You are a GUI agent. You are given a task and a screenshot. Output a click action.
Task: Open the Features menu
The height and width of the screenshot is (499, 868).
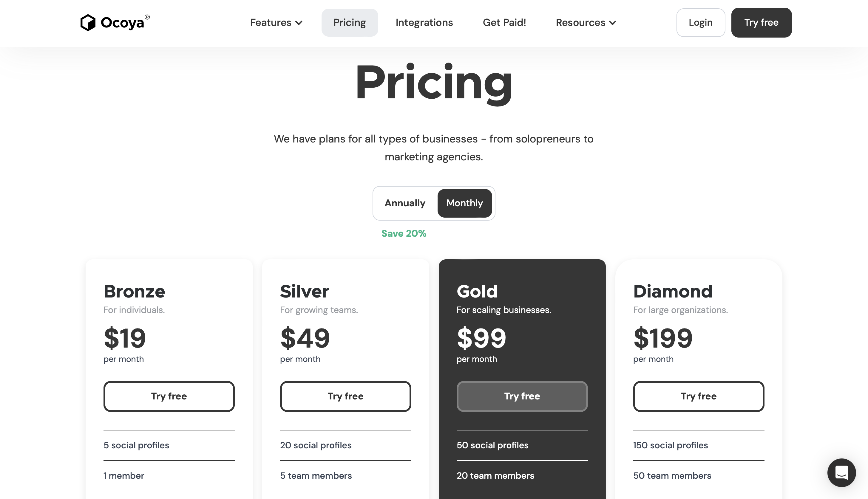point(276,23)
